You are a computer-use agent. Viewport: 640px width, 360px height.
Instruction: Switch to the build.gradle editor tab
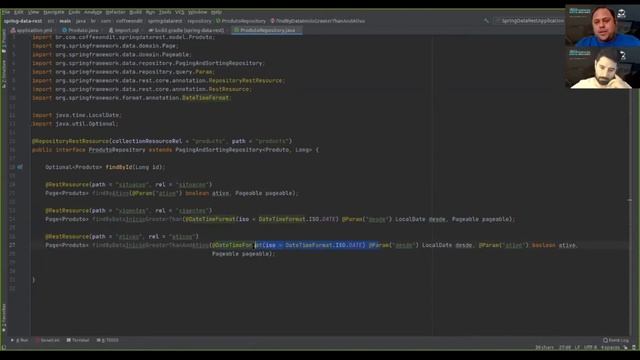pos(186,30)
